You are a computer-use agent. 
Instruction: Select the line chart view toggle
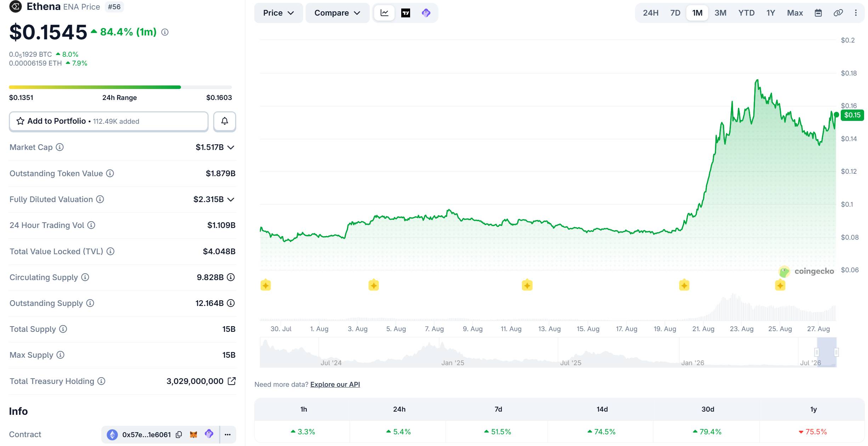click(x=384, y=13)
